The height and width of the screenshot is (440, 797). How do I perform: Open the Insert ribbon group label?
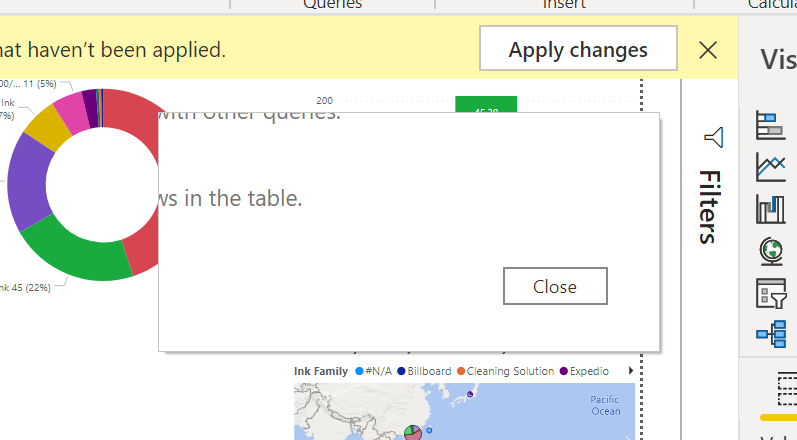tap(564, 5)
